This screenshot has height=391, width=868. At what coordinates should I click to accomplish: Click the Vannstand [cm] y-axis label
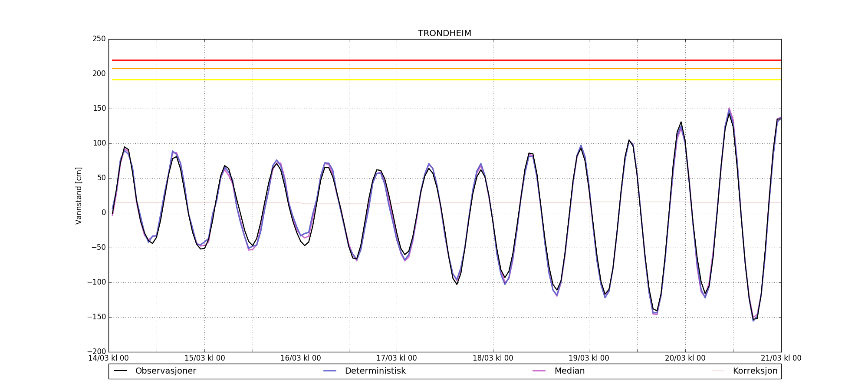[x=79, y=195]
